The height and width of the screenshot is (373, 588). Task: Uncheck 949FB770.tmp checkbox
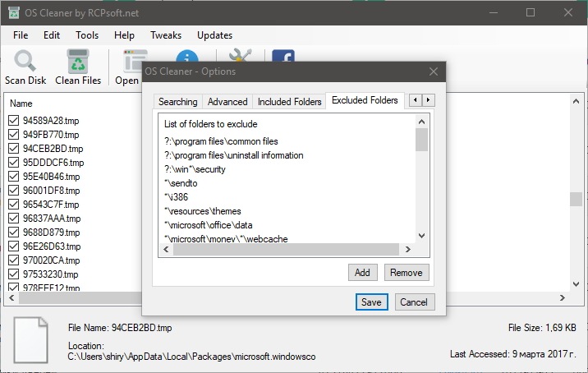(13, 135)
